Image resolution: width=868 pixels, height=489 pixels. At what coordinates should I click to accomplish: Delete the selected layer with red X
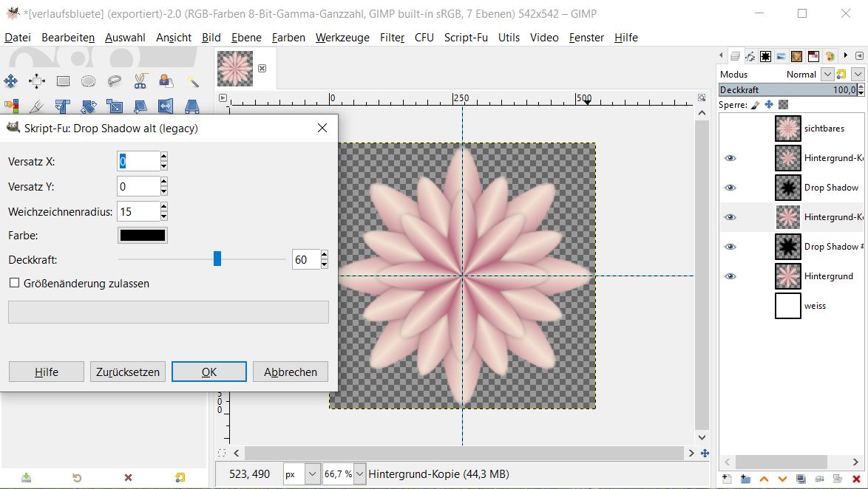[x=856, y=479]
